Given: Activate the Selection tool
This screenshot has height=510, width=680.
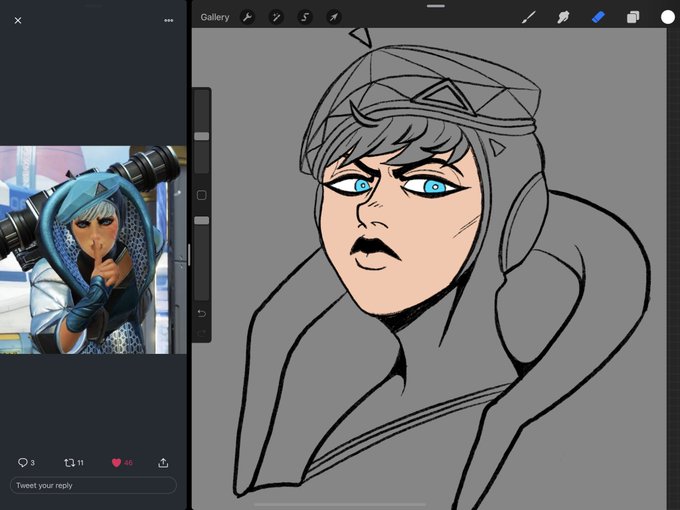Looking at the screenshot, I should click(305, 17).
